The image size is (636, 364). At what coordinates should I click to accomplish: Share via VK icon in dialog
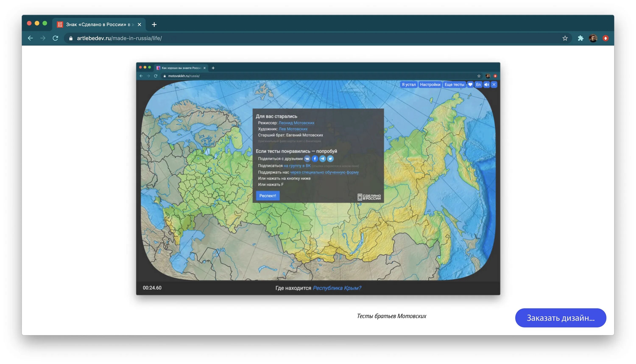pos(307,159)
